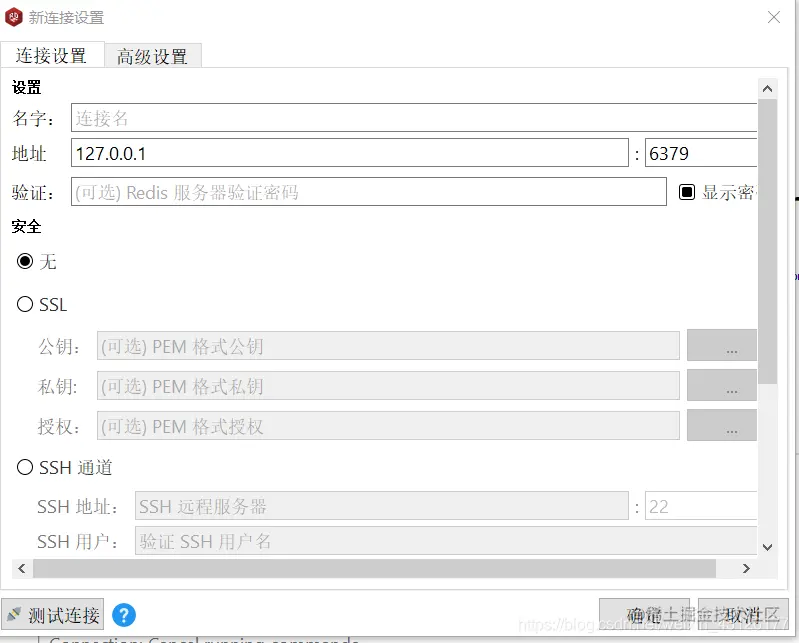
Task: Click the horizontal scrollbar right arrow
Action: [746, 568]
